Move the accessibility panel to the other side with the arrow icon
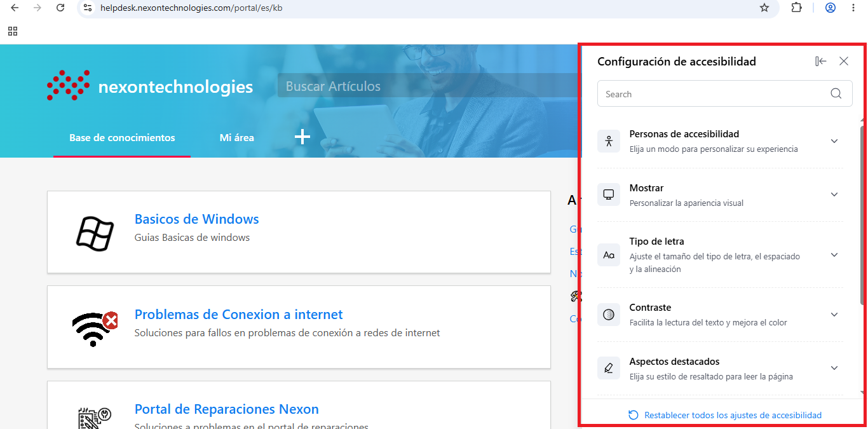 click(821, 62)
